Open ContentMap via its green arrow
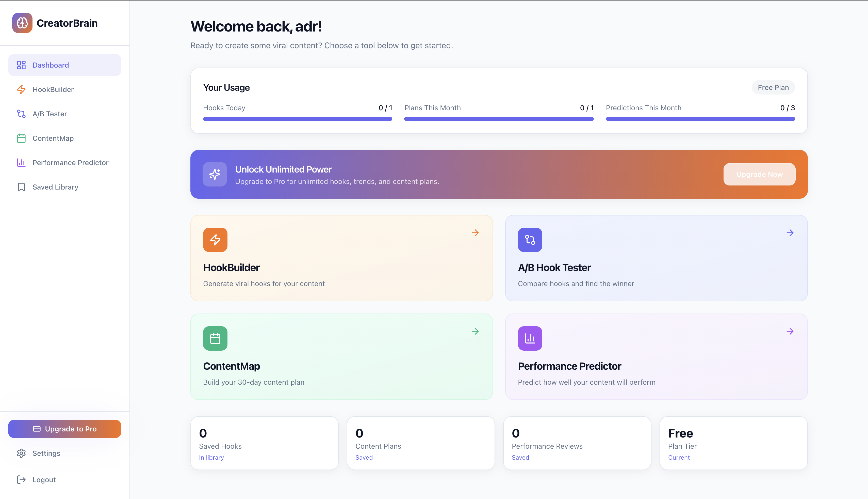 click(475, 331)
